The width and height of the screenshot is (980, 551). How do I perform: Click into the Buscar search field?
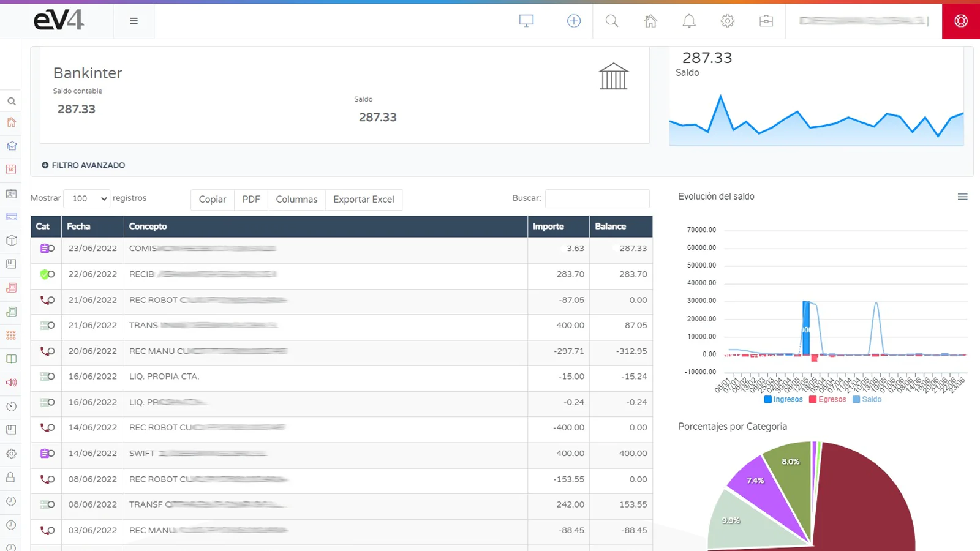(x=597, y=198)
